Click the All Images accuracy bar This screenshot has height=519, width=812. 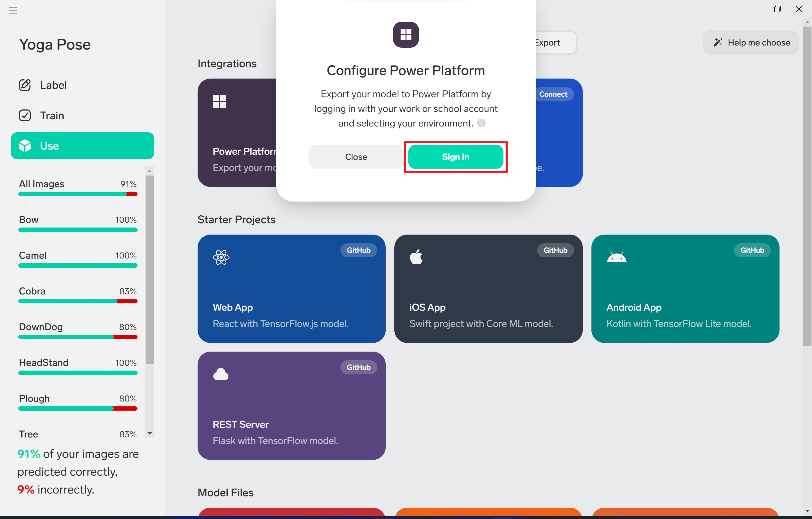click(78, 194)
